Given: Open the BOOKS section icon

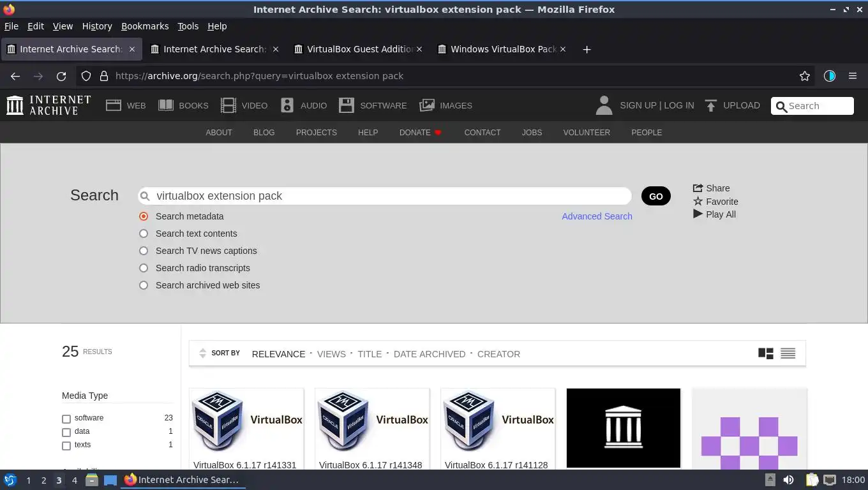Looking at the screenshot, I should pyautogui.click(x=166, y=105).
